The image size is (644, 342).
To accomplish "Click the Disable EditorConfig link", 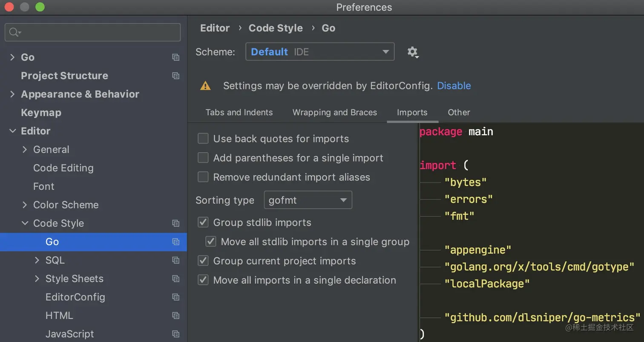I will (454, 86).
